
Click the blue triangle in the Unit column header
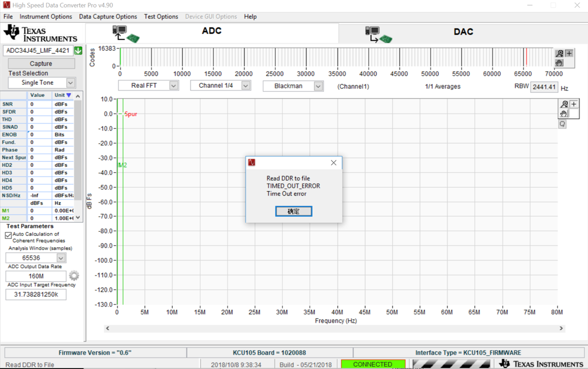69,95
